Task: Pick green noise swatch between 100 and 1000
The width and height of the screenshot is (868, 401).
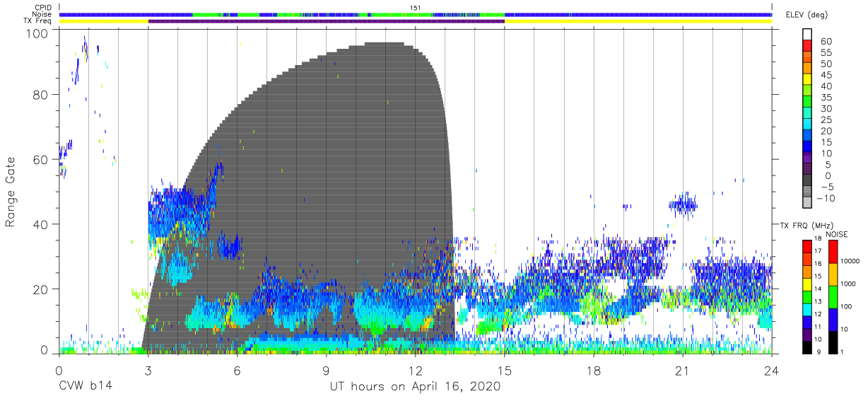Action: point(833,296)
